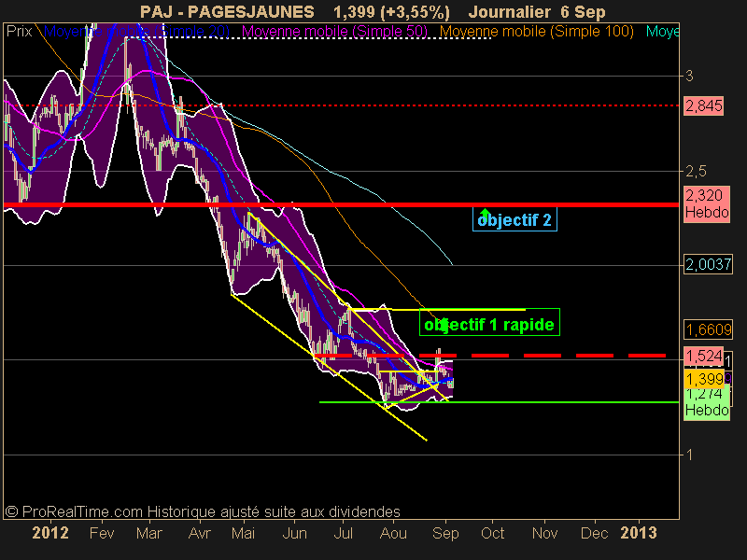Viewport: 747px width, 560px height.
Task: Click the 1,6609 orange value tag
Action: [708, 329]
